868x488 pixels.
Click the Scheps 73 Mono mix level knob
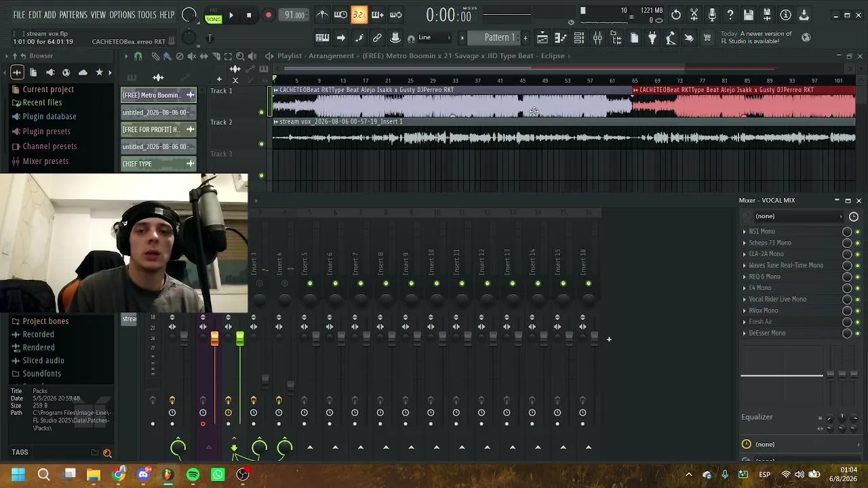pyautogui.click(x=847, y=243)
